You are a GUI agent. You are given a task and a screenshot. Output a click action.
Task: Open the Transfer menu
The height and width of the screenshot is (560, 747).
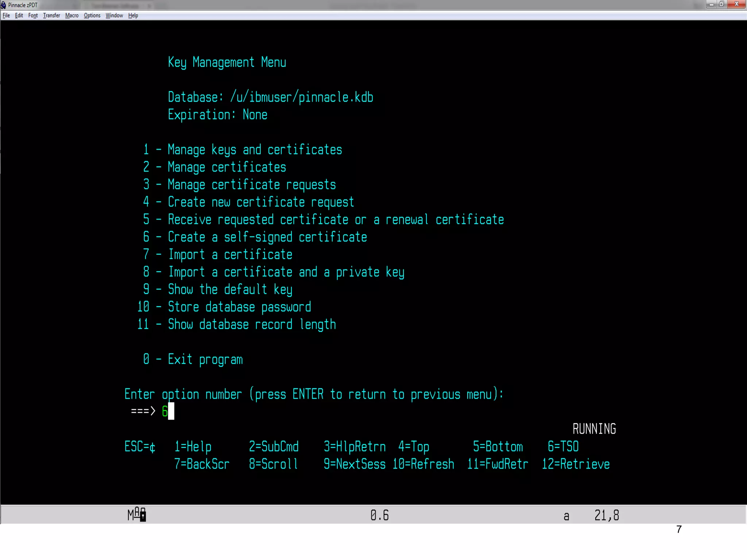(x=51, y=15)
